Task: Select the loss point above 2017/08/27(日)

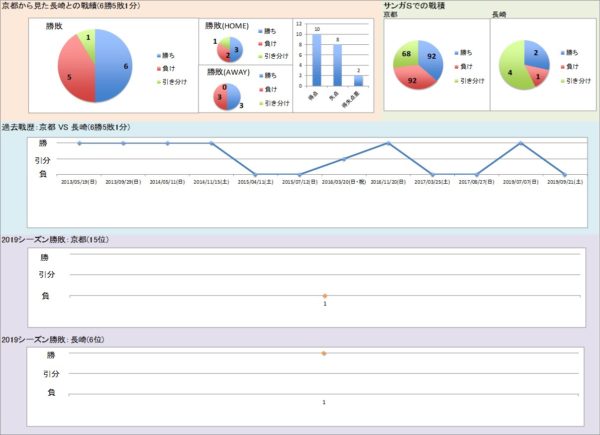Action: [476, 174]
